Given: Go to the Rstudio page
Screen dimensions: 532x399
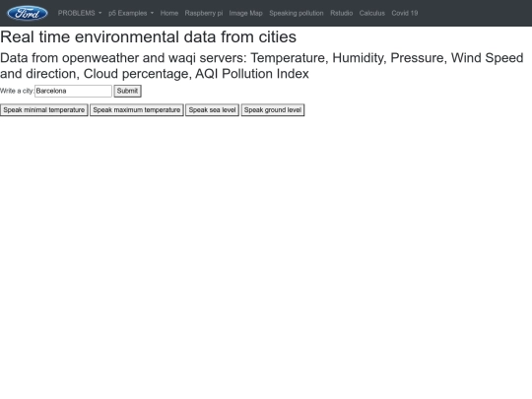Looking at the screenshot, I should [341, 13].
